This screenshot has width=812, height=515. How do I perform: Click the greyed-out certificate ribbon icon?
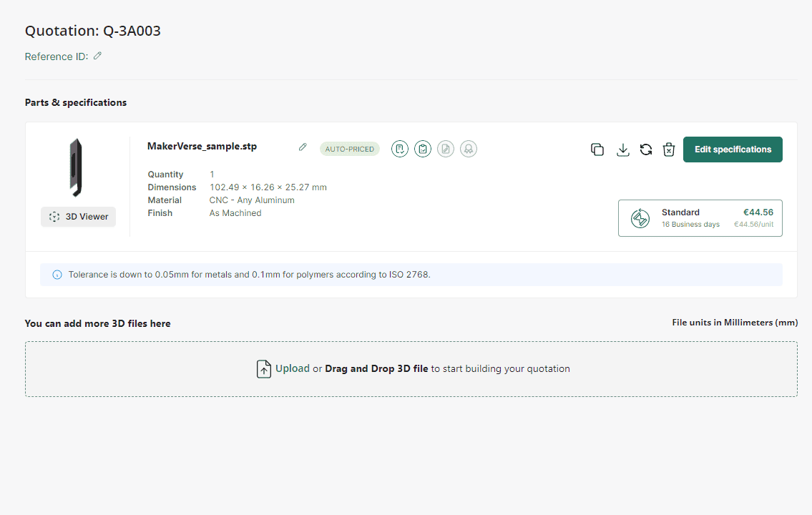click(x=469, y=149)
